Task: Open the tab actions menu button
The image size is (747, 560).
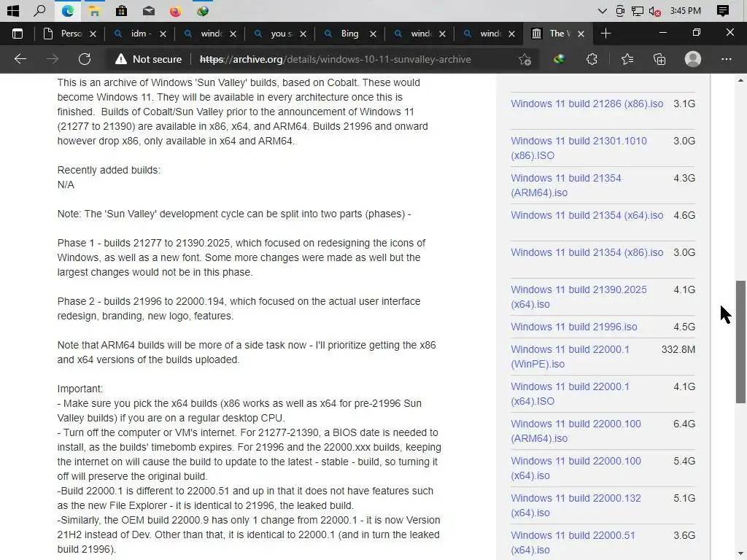Action: click(18, 34)
